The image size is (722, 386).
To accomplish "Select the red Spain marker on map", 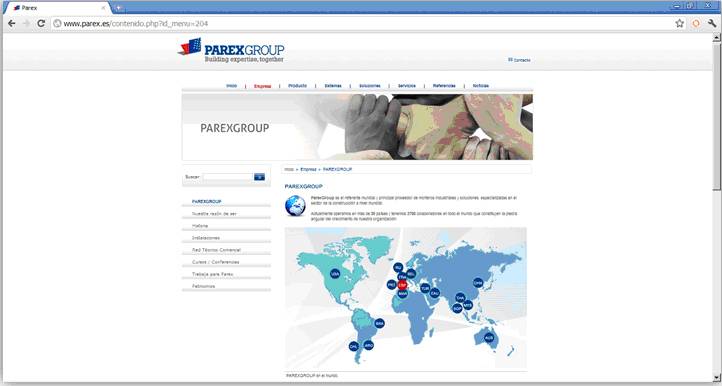I will point(402,285).
